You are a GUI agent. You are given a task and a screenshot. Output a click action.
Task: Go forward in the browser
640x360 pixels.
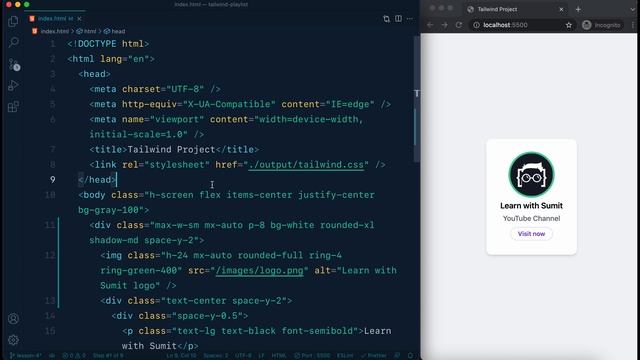click(x=444, y=25)
